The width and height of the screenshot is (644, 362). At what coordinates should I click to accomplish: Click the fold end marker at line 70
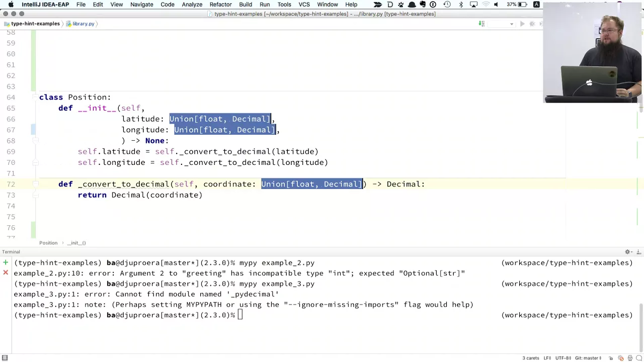click(x=35, y=162)
